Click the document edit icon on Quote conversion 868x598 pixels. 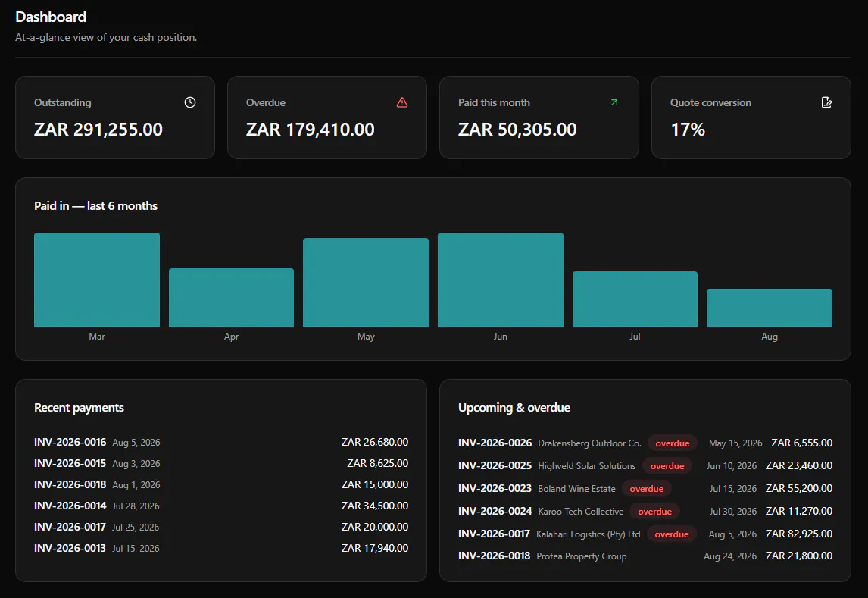tap(826, 102)
